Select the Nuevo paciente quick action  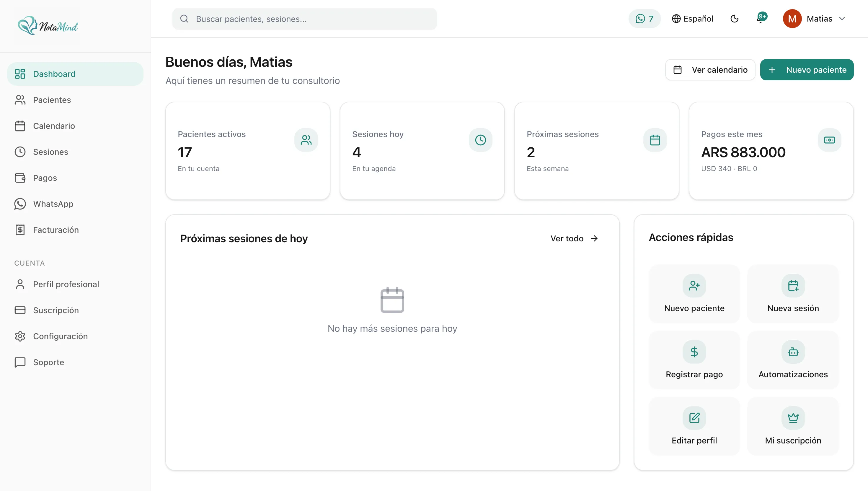pos(694,294)
